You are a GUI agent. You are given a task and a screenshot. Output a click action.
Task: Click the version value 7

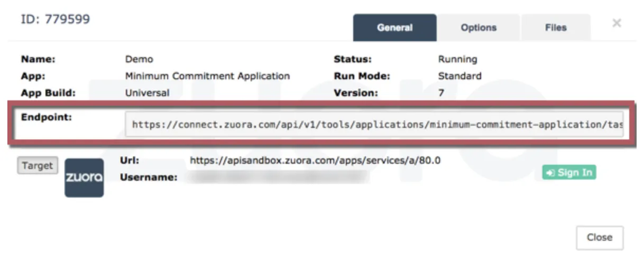point(441,93)
